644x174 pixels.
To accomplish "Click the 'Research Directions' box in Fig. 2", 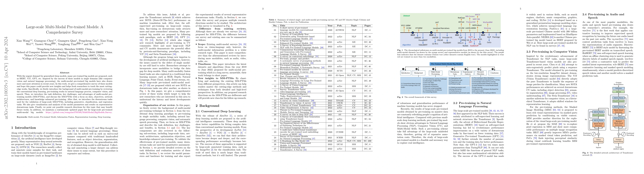I will pos(480,73).
